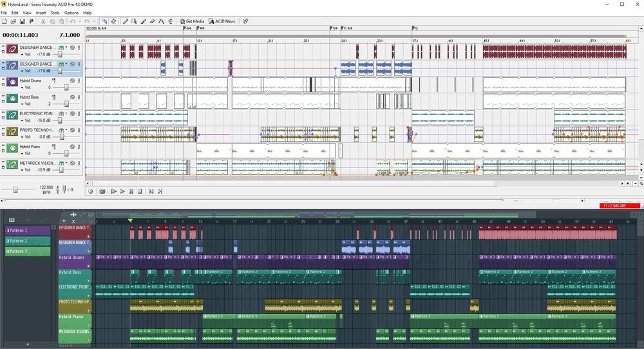Open the Insert menu
644x349 pixels.
click(41, 13)
